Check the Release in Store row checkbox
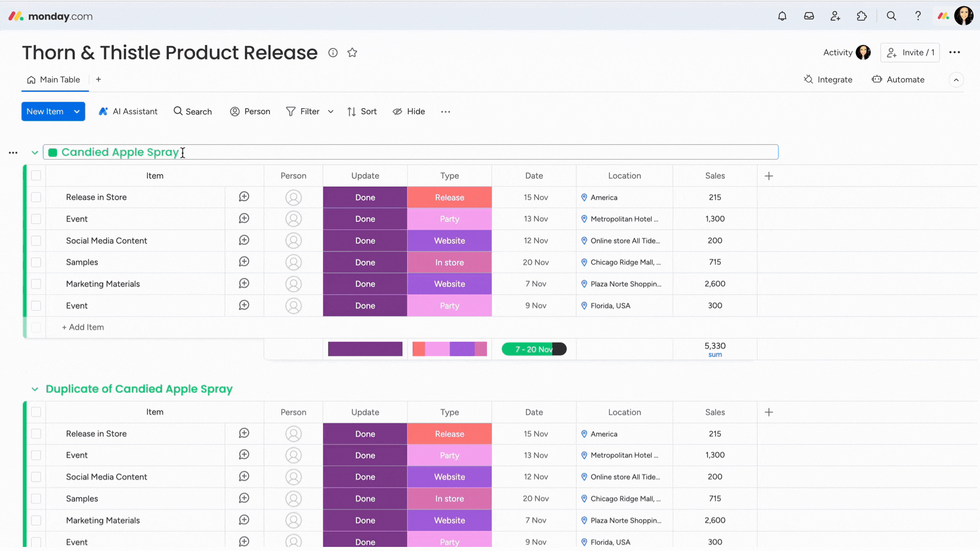This screenshot has width=980, height=551. (36, 197)
